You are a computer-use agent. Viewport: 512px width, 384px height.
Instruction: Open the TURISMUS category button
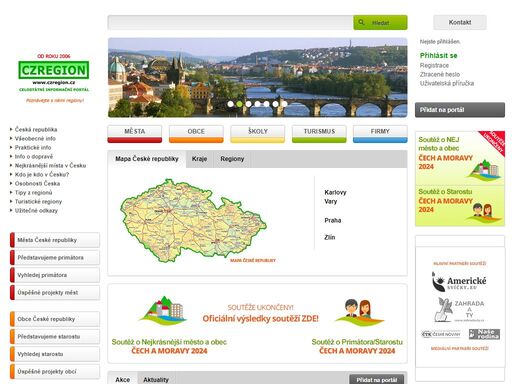coord(319,134)
